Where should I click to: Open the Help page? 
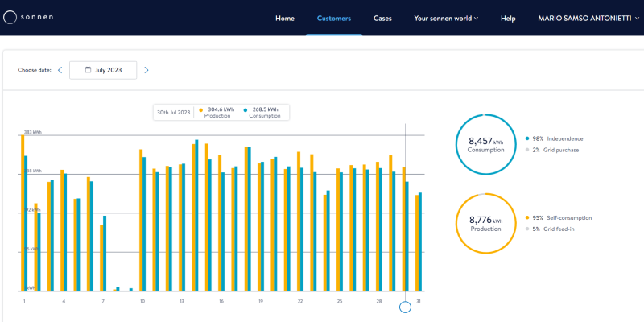pyautogui.click(x=508, y=18)
